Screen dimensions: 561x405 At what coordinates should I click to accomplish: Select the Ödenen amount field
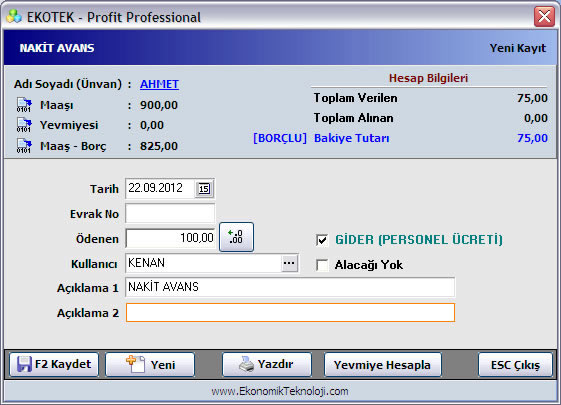(x=170, y=238)
